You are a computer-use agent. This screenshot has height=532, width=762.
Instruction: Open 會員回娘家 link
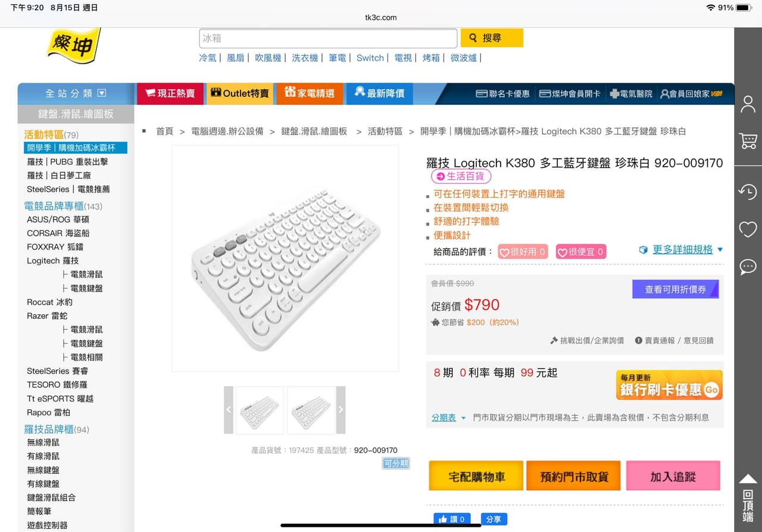(x=691, y=94)
